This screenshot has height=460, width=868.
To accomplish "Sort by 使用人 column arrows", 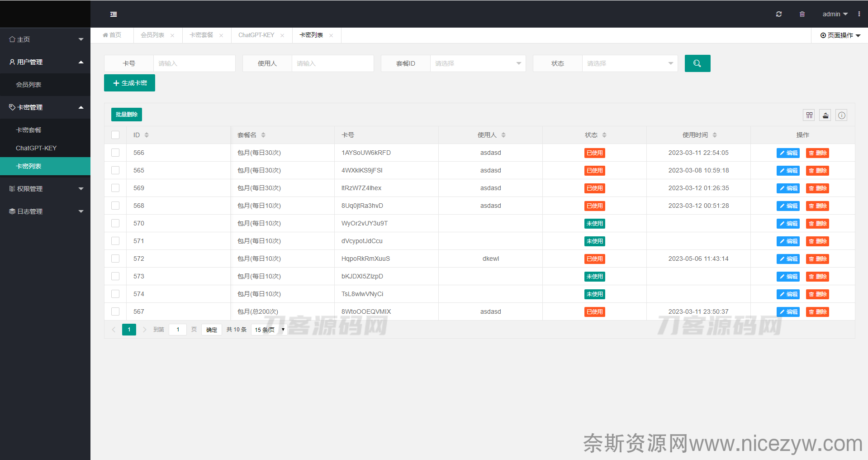I will click(x=503, y=135).
